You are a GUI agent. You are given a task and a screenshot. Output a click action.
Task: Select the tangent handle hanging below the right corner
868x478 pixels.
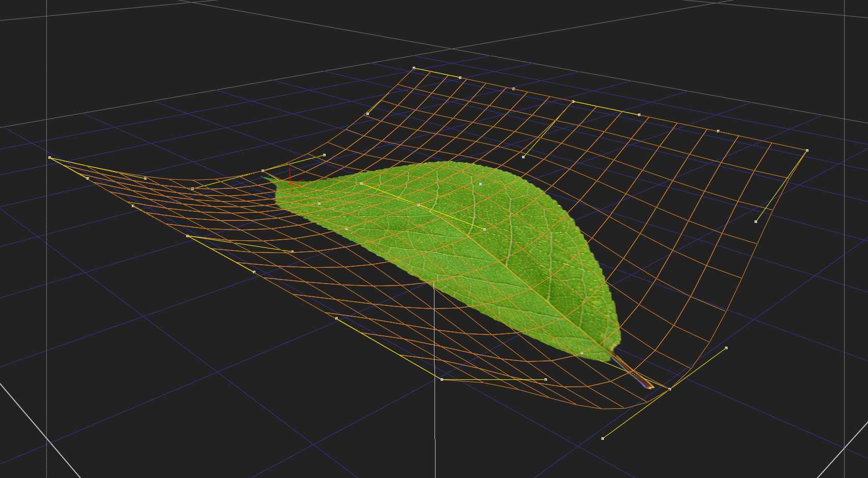[756, 222]
